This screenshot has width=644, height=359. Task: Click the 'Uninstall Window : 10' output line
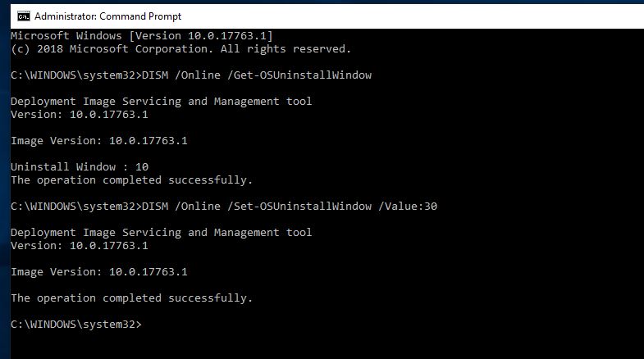(x=80, y=167)
